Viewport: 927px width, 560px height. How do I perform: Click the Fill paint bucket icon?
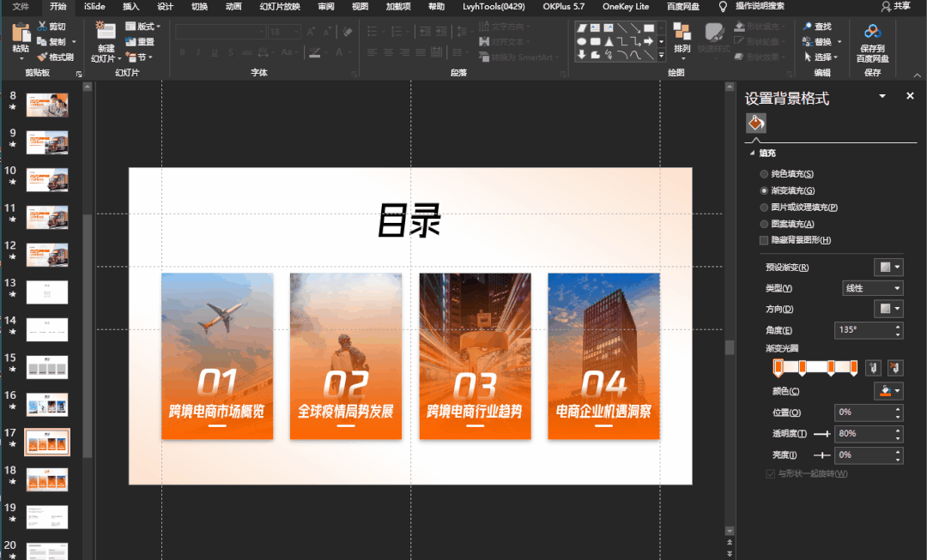coord(755,123)
